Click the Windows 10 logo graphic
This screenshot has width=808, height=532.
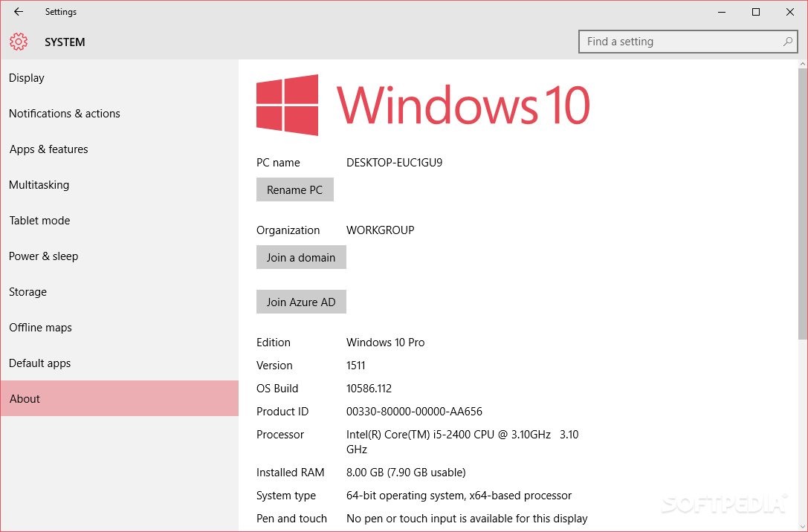tap(286, 104)
